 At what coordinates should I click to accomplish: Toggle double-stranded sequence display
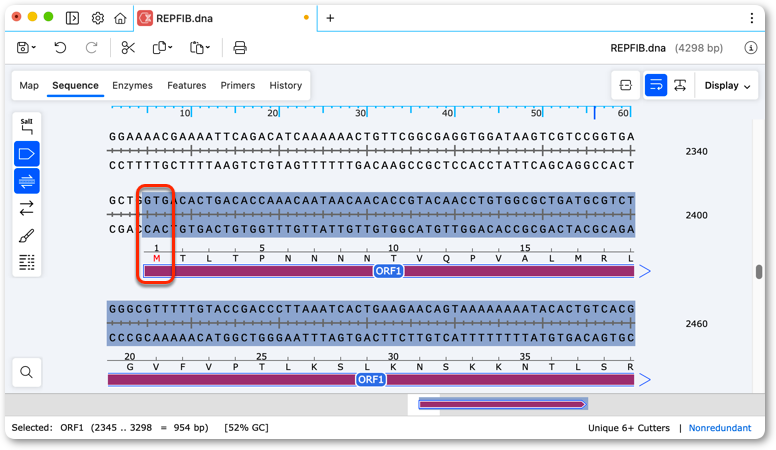(27, 181)
